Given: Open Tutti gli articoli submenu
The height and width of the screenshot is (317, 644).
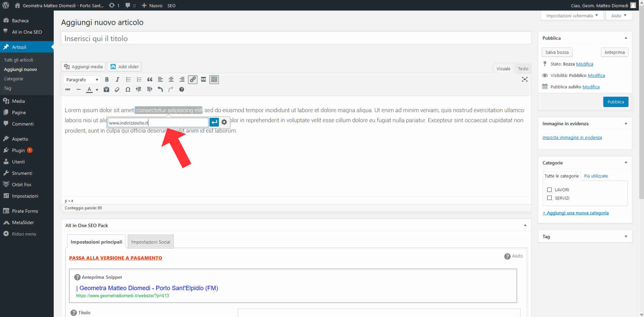Looking at the screenshot, I should coord(18,60).
